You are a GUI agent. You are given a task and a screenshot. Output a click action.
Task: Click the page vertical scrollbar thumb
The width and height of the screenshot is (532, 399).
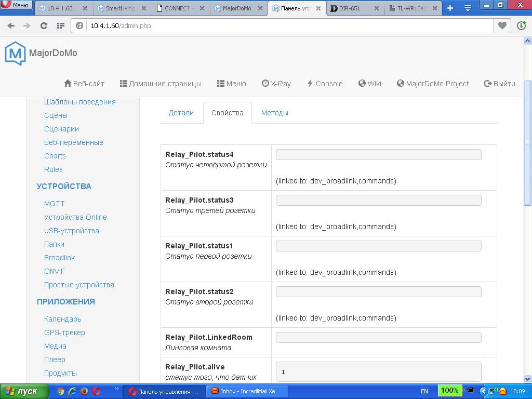point(527,140)
